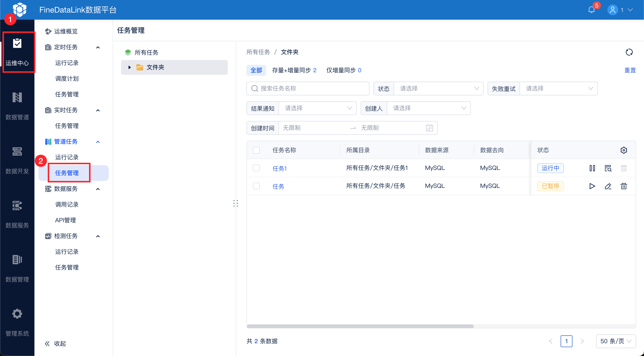Edit the 任务 row with pencil icon

[x=608, y=186]
